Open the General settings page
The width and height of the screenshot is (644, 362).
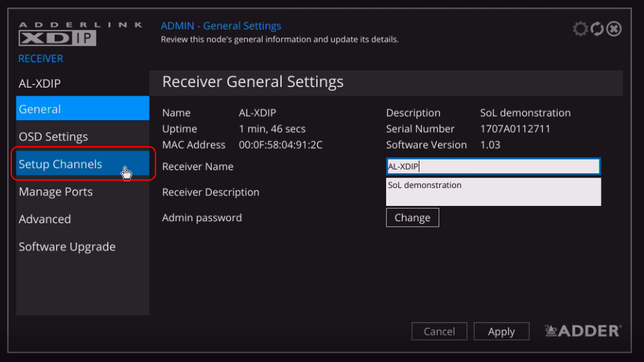click(82, 109)
